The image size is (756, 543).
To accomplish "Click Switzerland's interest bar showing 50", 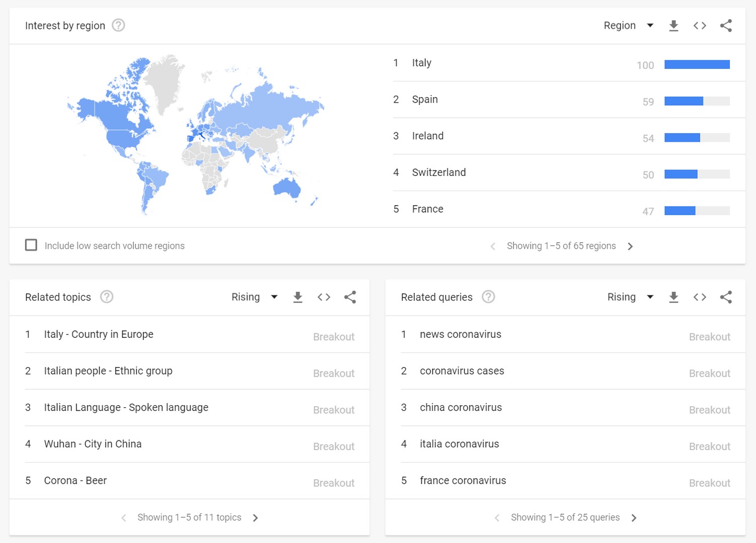I will coord(697,174).
